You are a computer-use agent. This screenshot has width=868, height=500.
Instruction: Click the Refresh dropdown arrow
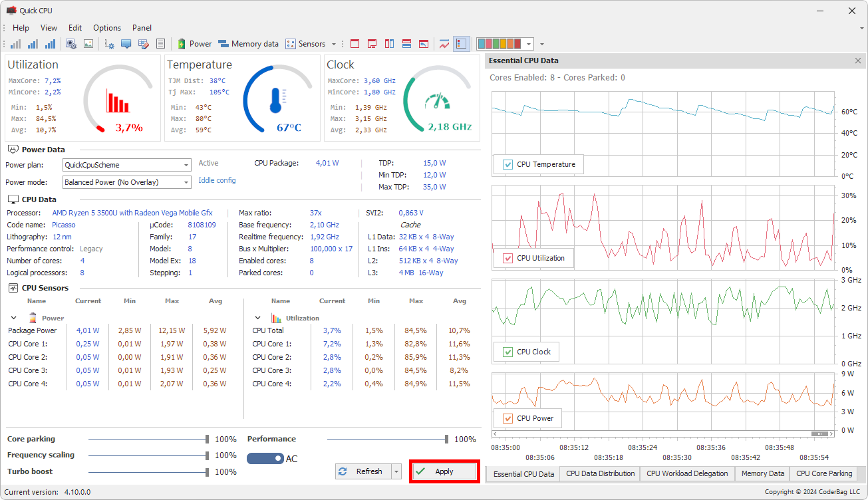tap(395, 471)
